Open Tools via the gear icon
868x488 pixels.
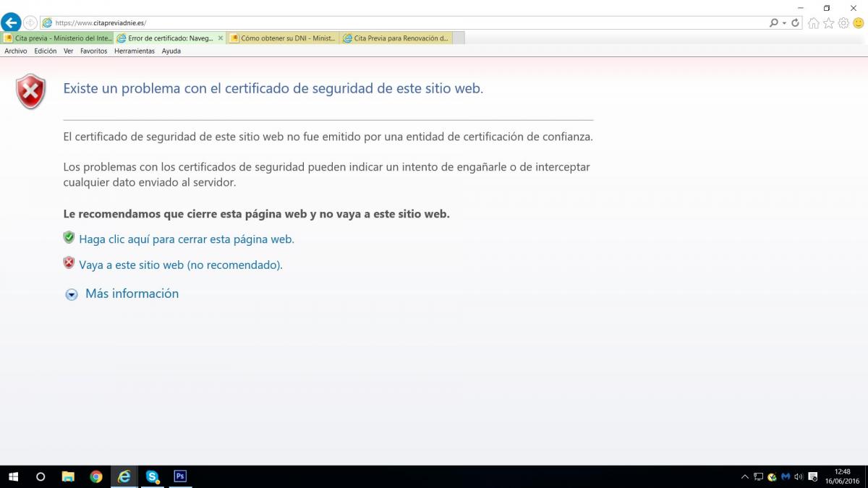pyautogui.click(x=843, y=23)
